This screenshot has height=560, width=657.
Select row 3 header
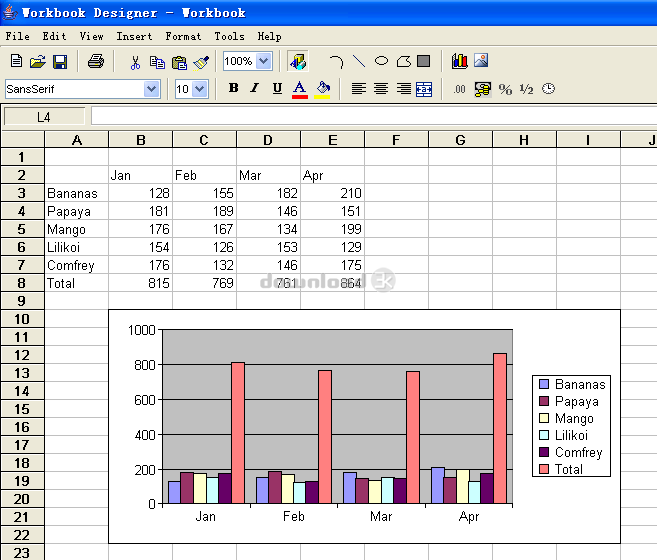[22, 193]
